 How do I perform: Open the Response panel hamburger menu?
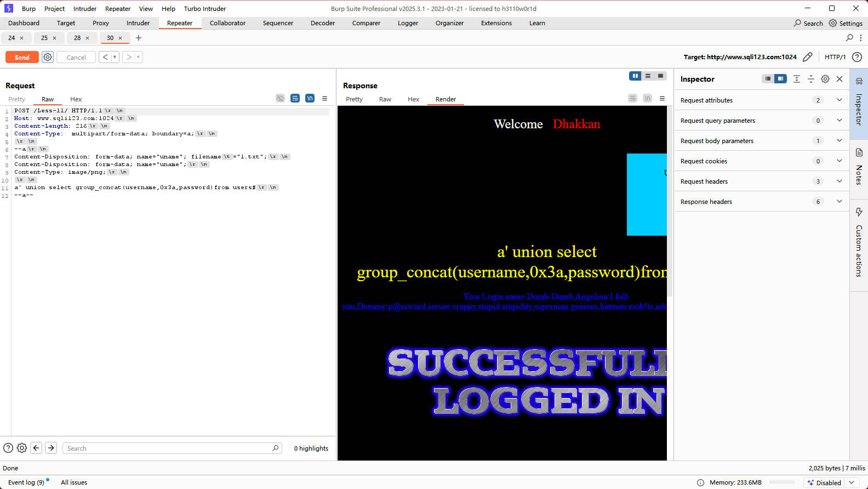[x=662, y=98]
